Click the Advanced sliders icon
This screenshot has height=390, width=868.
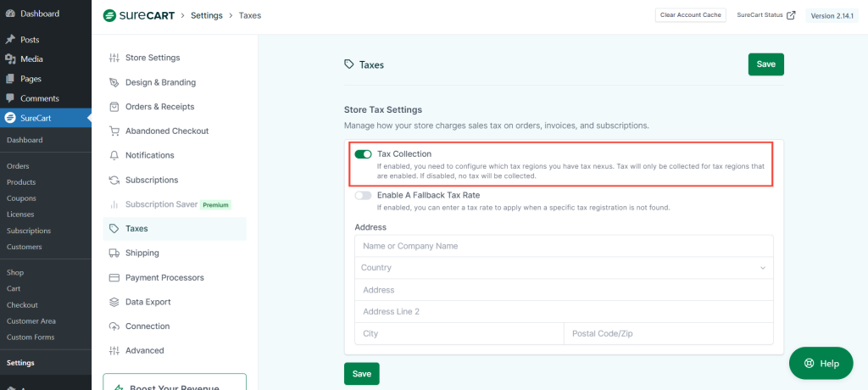pyautogui.click(x=114, y=351)
